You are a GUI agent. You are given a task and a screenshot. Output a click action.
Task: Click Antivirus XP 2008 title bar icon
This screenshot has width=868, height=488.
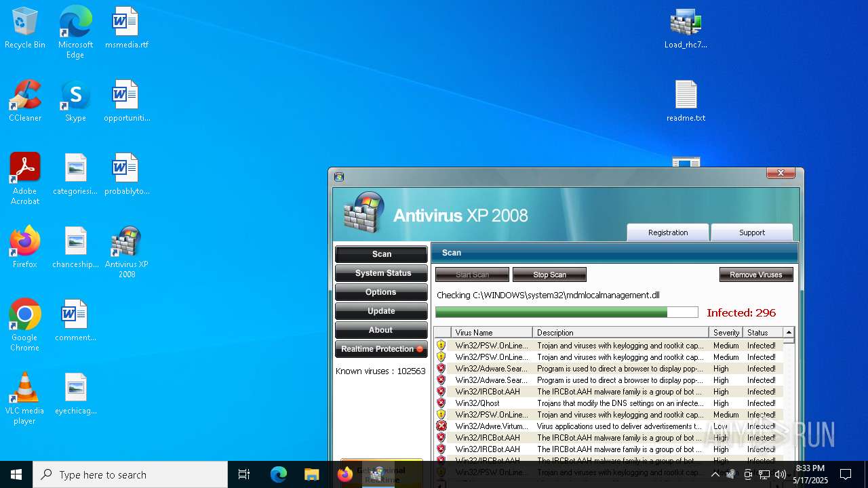[339, 177]
